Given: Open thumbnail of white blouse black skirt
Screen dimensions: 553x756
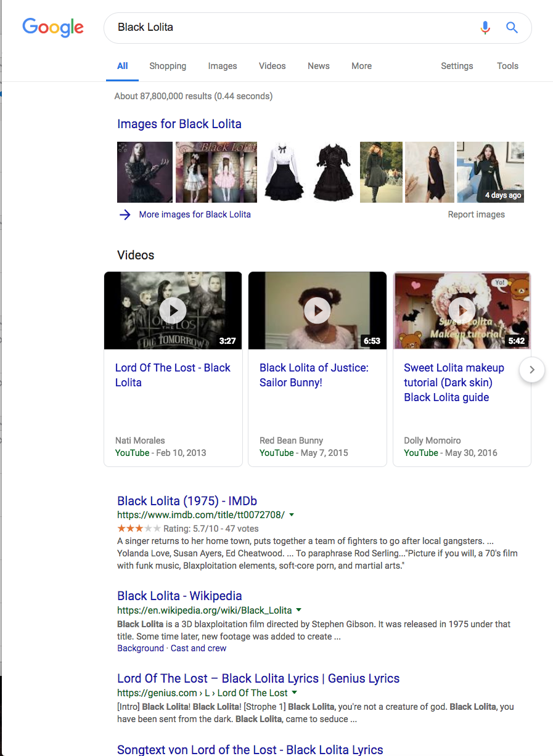Looking at the screenshot, I should pos(285,172).
